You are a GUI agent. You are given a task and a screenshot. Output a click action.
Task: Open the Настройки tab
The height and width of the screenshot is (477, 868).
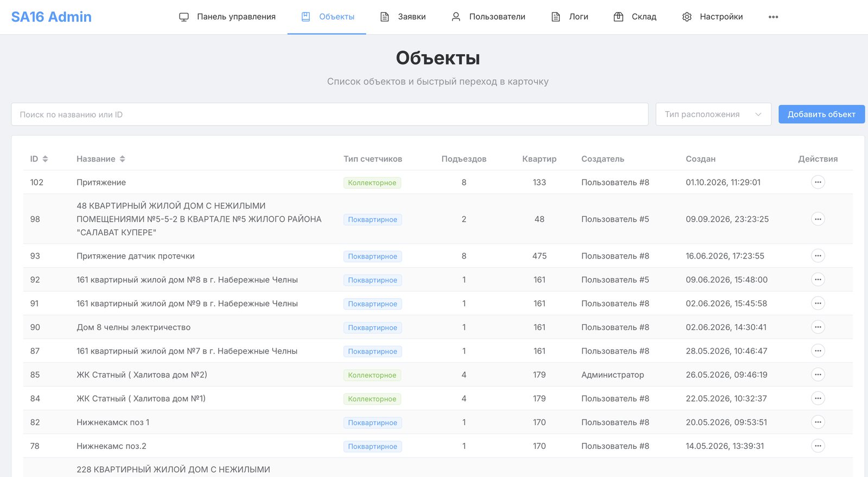click(712, 17)
